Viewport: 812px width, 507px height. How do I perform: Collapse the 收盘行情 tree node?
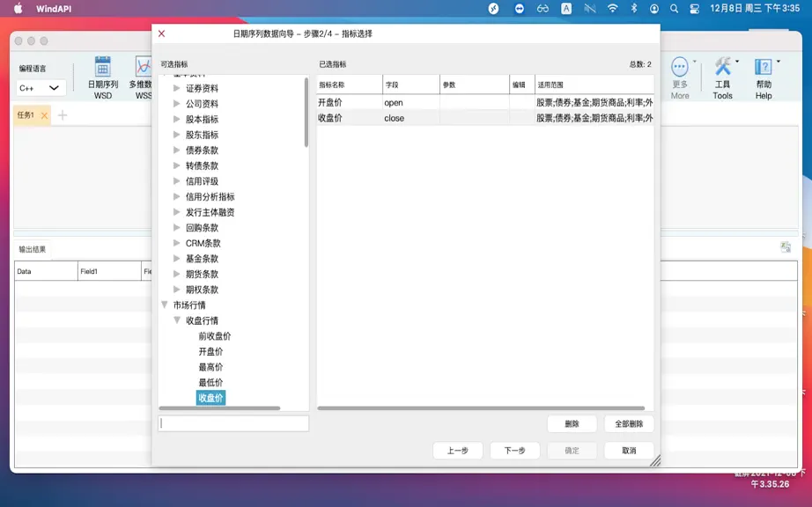(x=177, y=320)
